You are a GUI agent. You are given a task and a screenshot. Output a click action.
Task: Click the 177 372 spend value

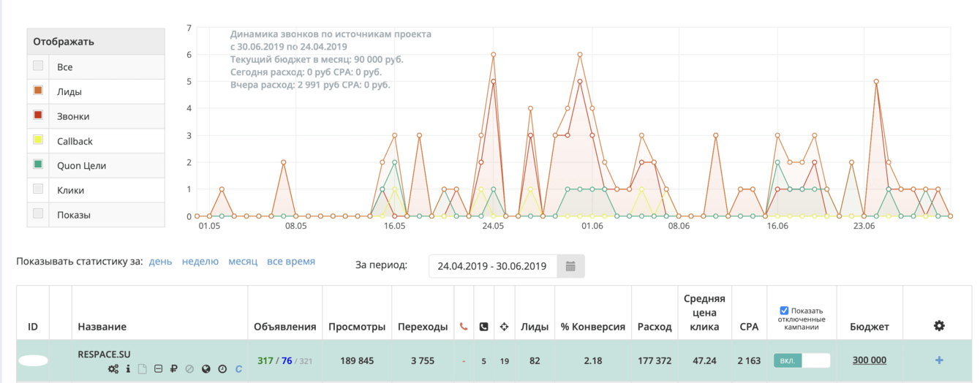coord(655,360)
